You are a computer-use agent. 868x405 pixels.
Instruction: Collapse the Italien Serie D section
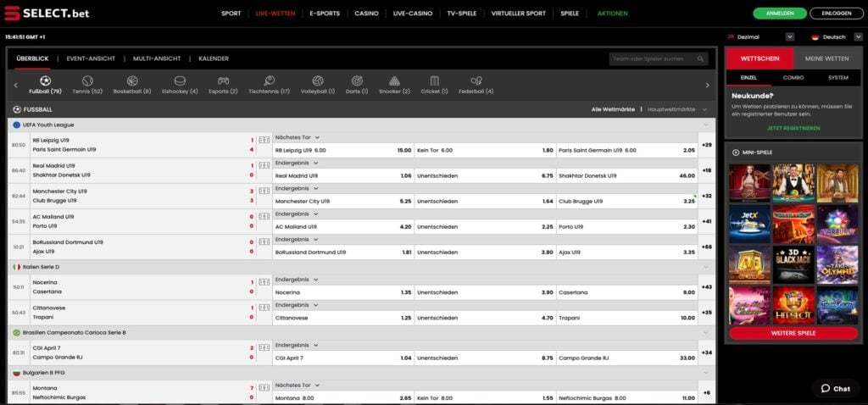(x=706, y=267)
